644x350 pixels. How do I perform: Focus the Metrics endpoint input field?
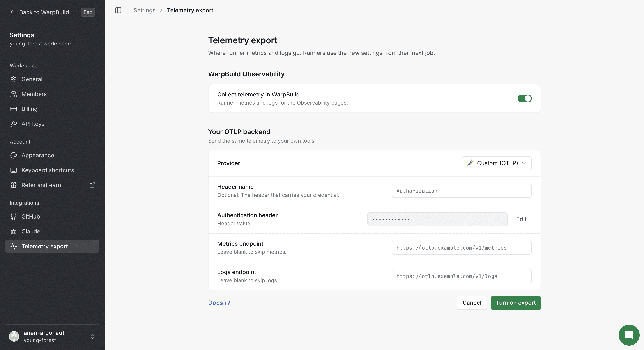click(462, 248)
